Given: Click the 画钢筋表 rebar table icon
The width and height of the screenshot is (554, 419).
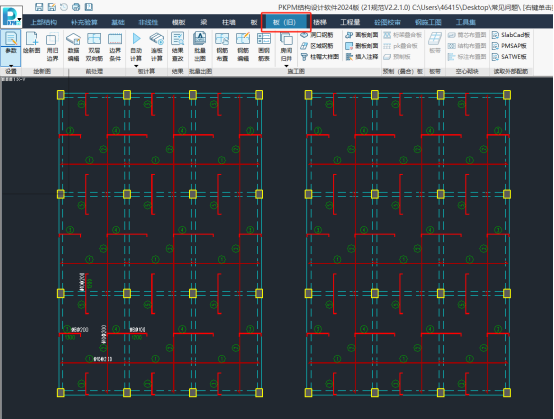Looking at the screenshot, I should (x=264, y=47).
